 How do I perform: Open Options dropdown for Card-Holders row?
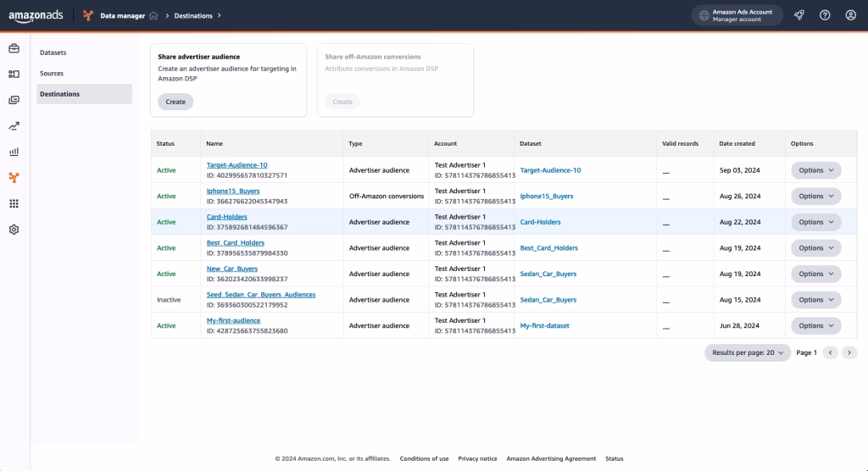coord(816,222)
